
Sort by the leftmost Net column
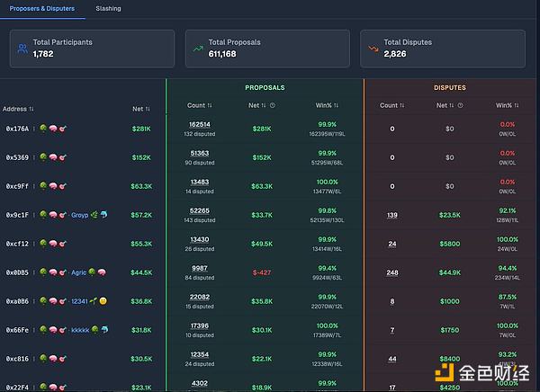(x=141, y=109)
